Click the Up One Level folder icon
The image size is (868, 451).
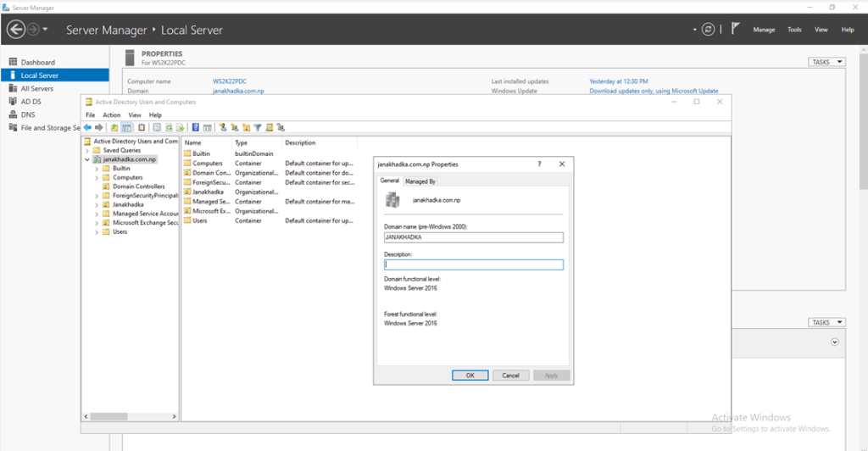[114, 127]
